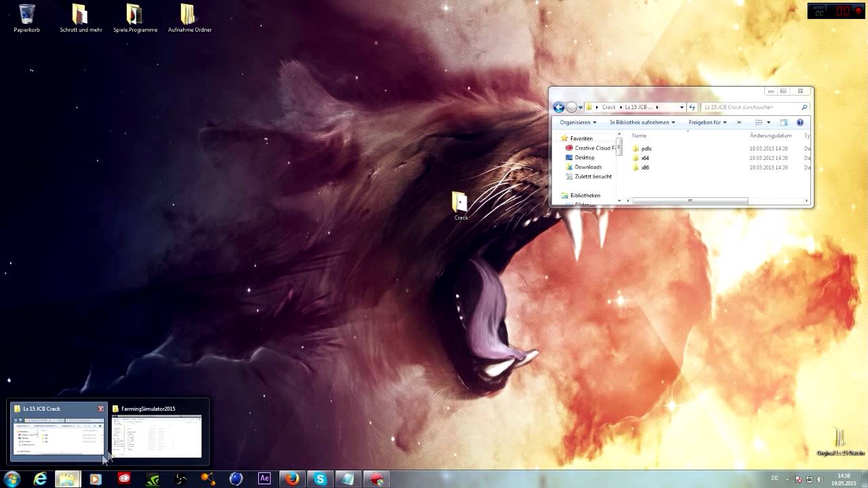Select the Crack folder on the desktop
Image resolution: width=868 pixels, height=488 pixels.
click(x=460, y=205)
